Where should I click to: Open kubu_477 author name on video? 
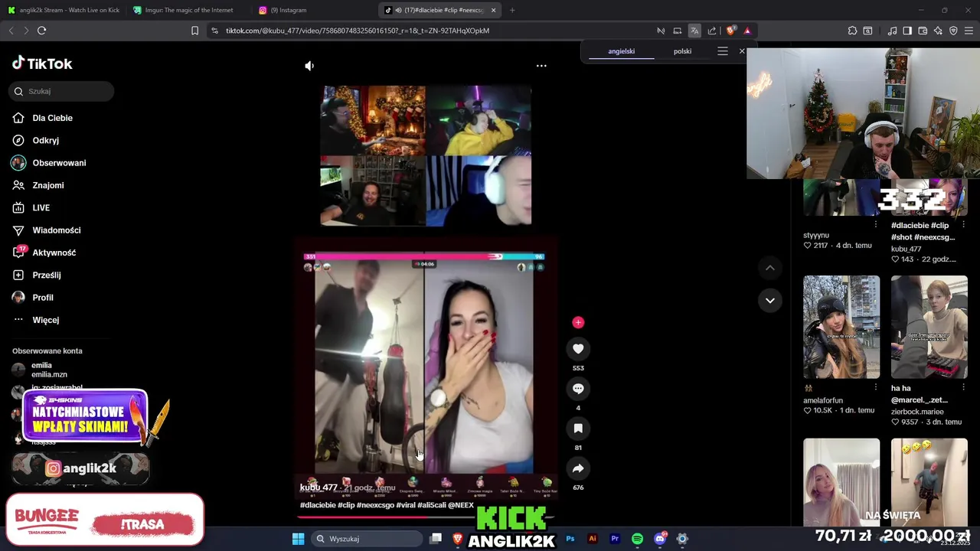point(318,487)
